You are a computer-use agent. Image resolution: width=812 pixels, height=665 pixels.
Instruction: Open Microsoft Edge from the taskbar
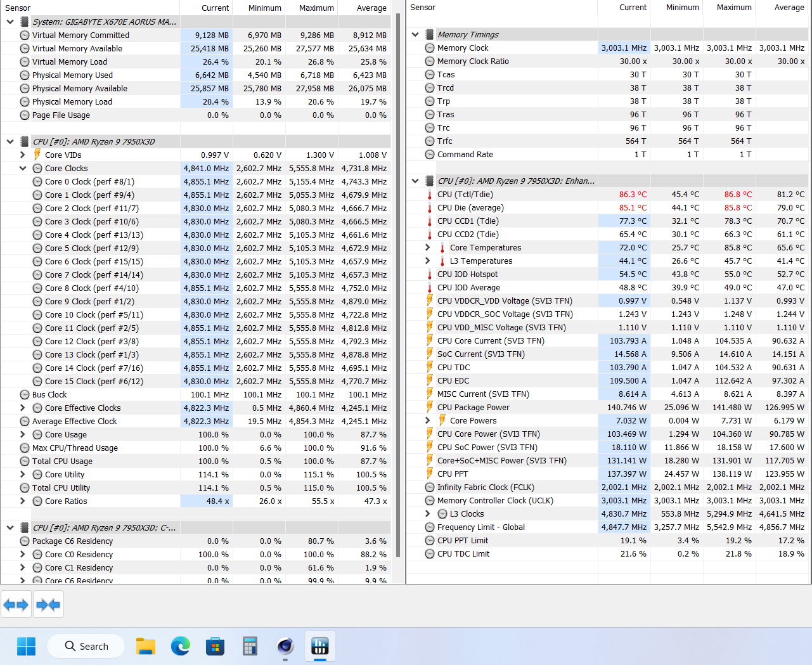(181, 646)
